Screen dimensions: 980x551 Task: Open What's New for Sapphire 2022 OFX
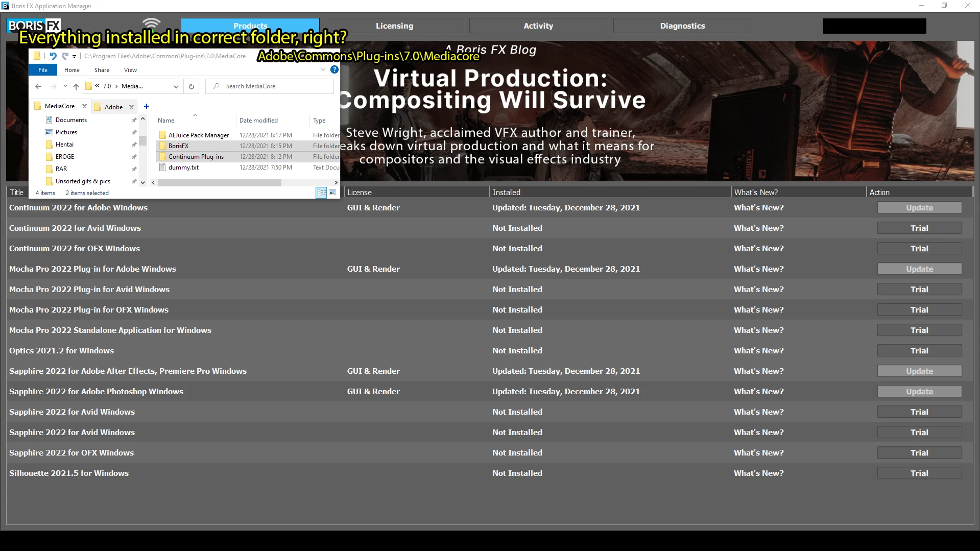click(x=758, y=453)
